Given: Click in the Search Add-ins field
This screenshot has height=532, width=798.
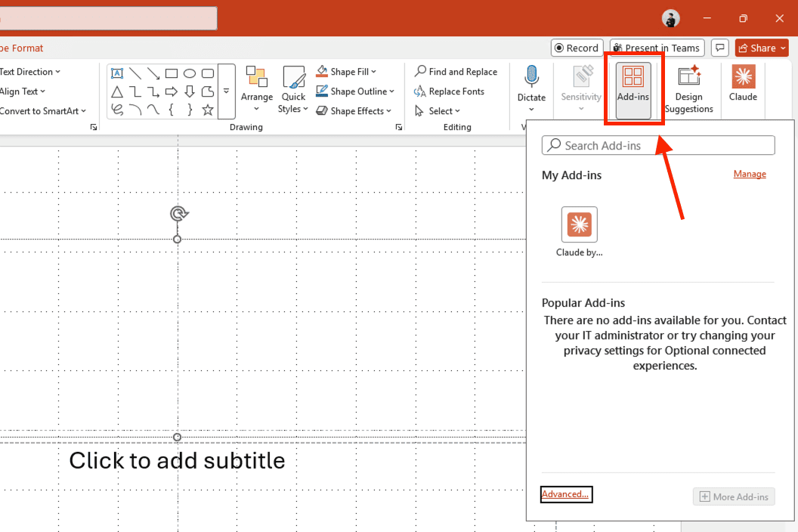Looking at the screenshot, I should coord(658,146).
